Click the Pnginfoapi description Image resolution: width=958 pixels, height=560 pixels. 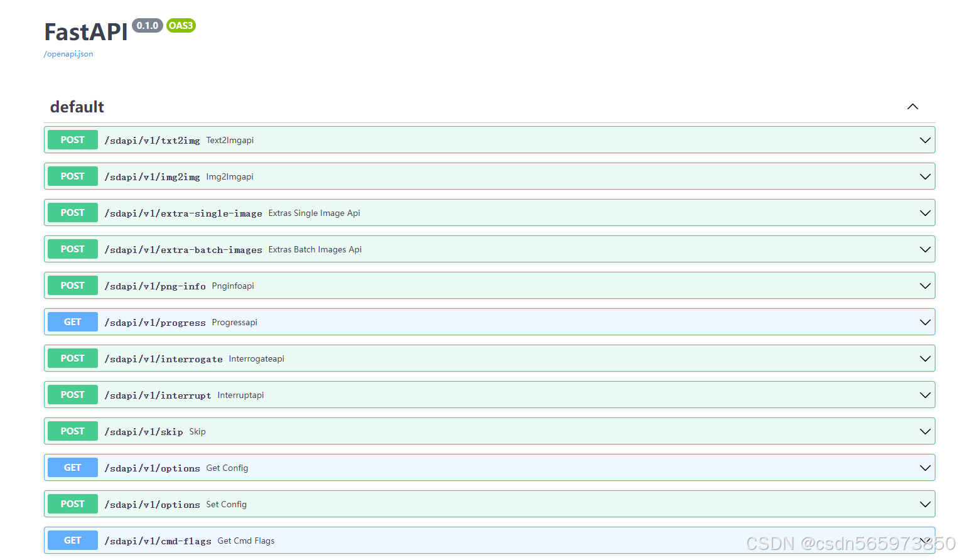pyautogui.click(x=233, y=286)
